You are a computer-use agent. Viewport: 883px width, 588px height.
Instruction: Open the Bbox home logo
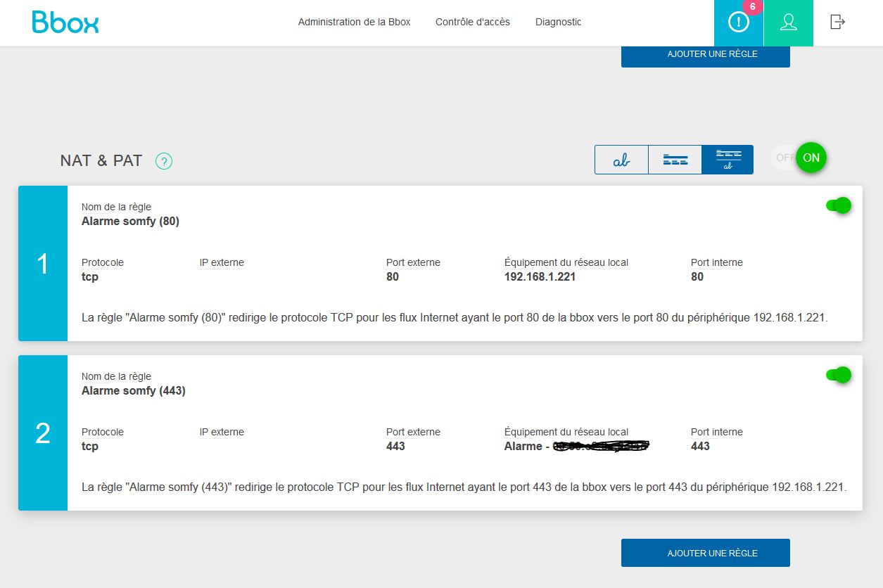coord(65,22)
